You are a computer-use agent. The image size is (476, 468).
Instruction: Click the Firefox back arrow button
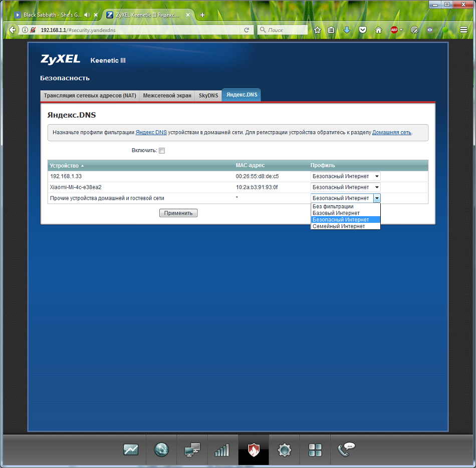[x=13, y=30]
